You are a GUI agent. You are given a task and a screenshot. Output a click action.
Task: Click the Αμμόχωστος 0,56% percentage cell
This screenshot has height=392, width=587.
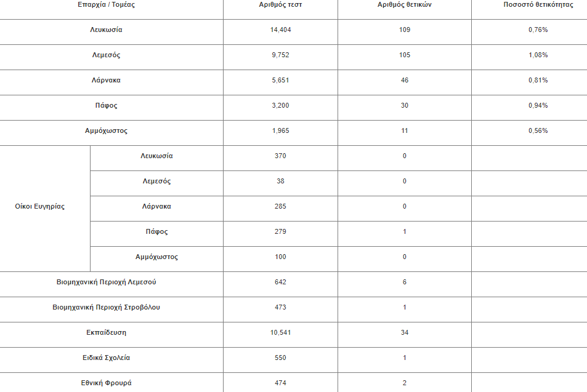tap(538, 130)
